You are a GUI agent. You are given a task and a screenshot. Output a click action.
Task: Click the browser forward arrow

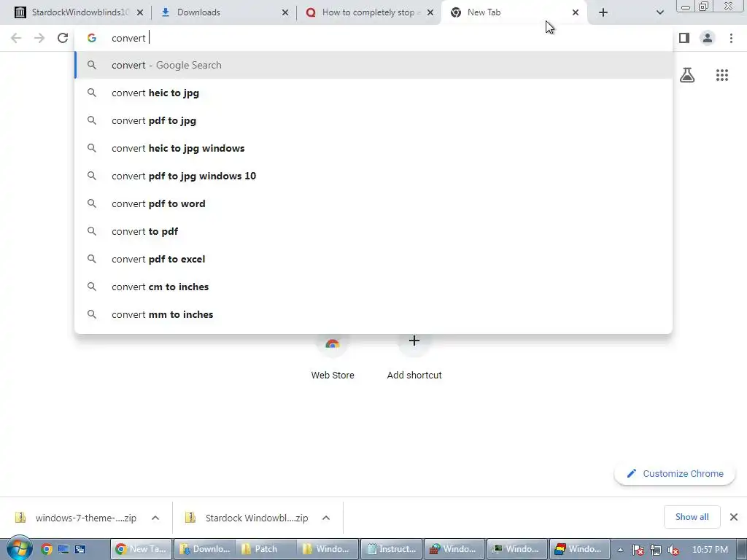(x=39, y=38)
